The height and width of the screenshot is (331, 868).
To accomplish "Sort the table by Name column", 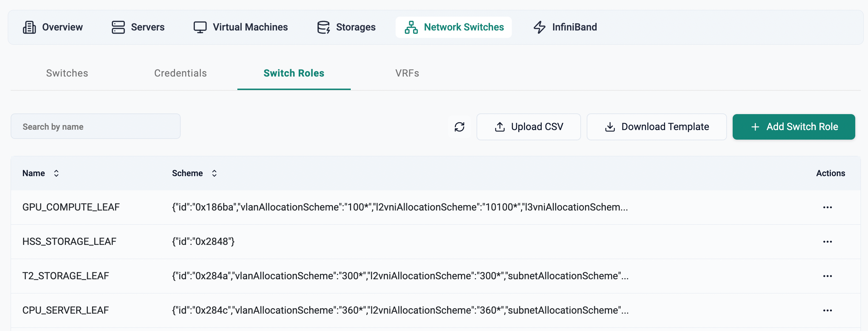I will (x=56, y=173).
